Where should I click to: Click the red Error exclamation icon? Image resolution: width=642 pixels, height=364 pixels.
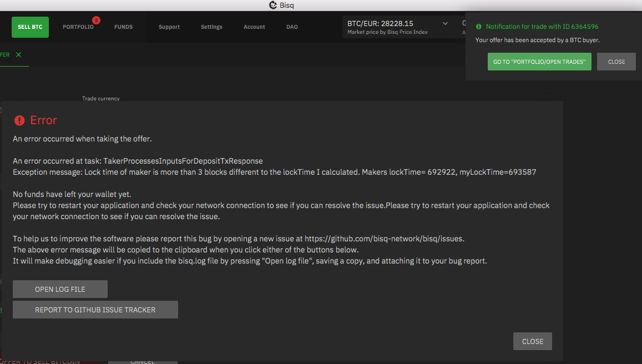click(x=19, y=120)
